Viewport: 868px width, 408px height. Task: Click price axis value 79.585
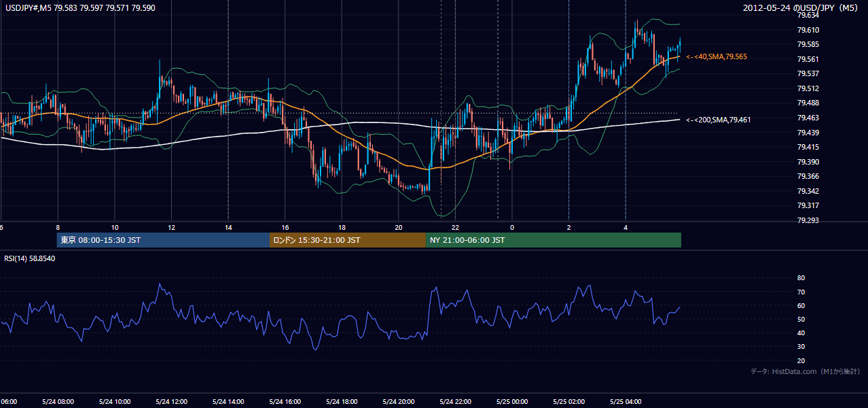(x=808, y=44)
